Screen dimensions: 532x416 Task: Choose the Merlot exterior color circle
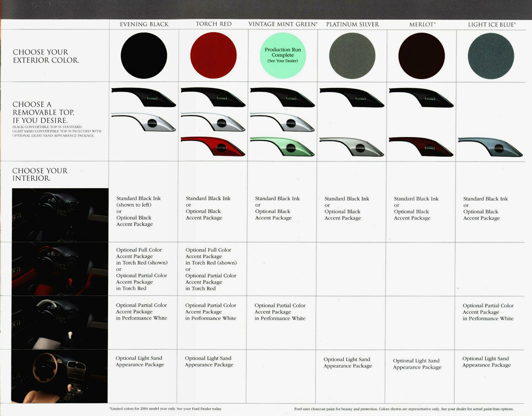[421, 56]
